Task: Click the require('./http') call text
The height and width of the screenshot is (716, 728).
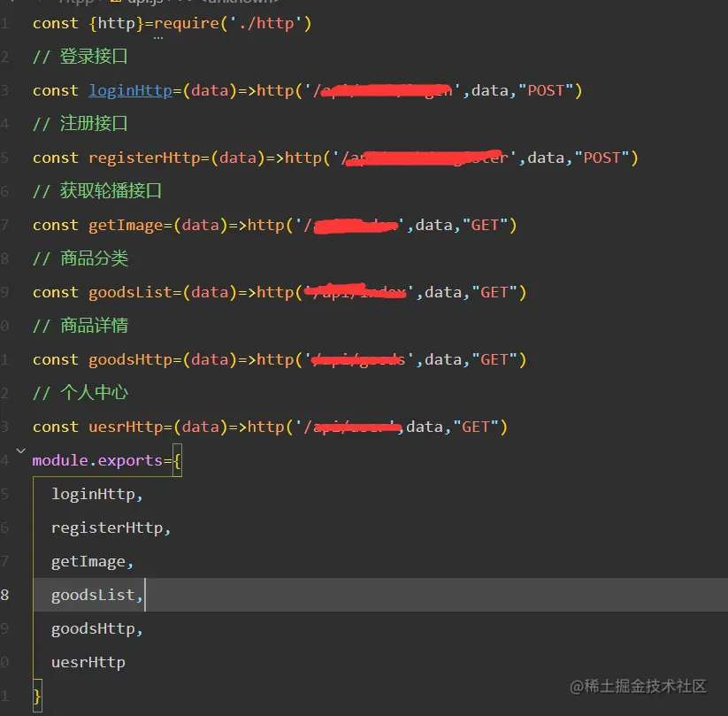Action: tap(233, 23)
